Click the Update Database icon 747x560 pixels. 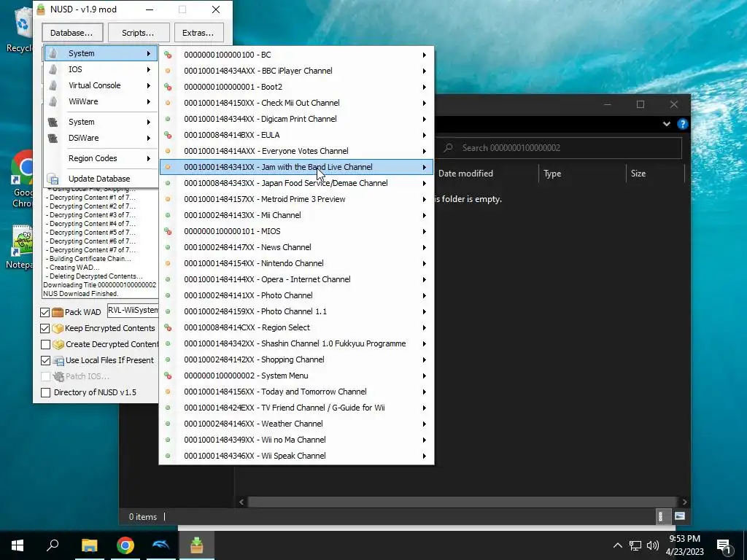pos(53,179)
